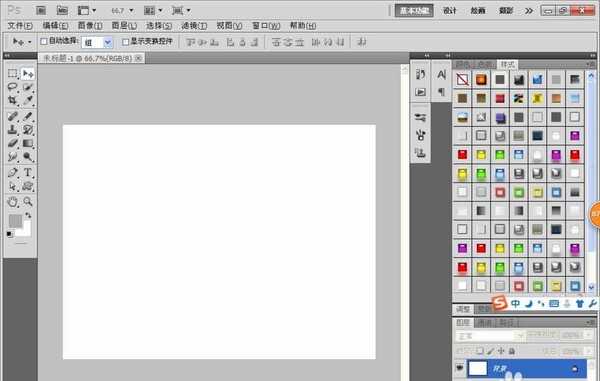Select the Zoom tool
600x381 pixels.
(x=28, y=202)
